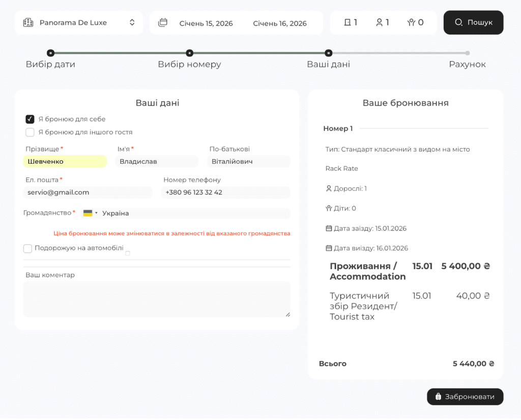Enable 'Подорожую на автомобілі' checkbox
The width and height of the screenshot is (521, 420).
[28, 248]
